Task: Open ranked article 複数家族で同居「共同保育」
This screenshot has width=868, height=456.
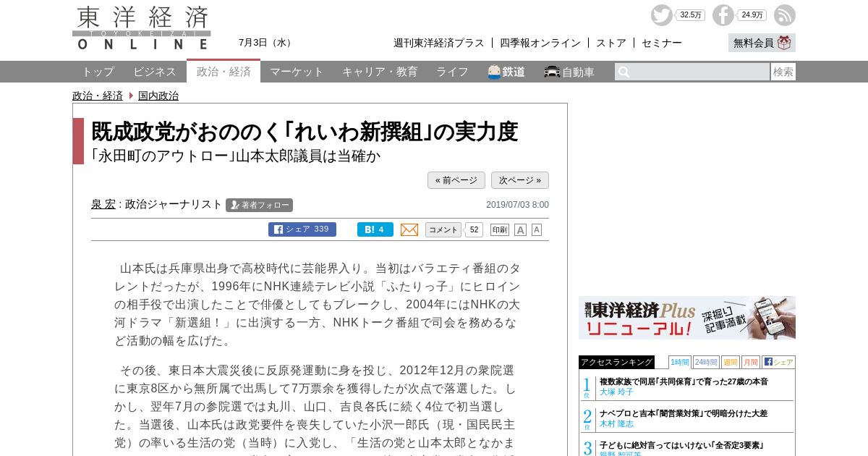Action: pos(684,381)
